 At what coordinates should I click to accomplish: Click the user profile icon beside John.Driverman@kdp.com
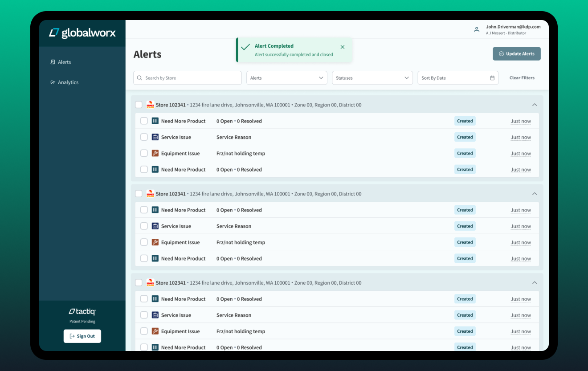point(477,30)
